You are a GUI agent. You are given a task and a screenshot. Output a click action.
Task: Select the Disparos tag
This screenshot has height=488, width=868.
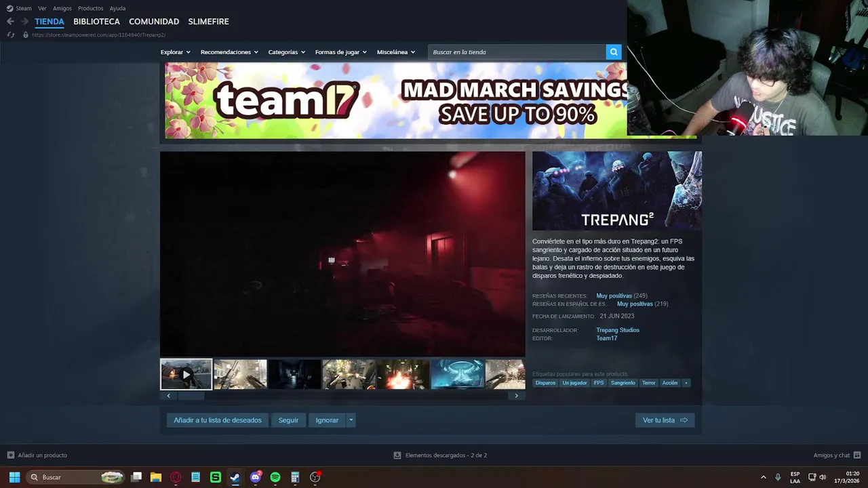pos(545,383)
